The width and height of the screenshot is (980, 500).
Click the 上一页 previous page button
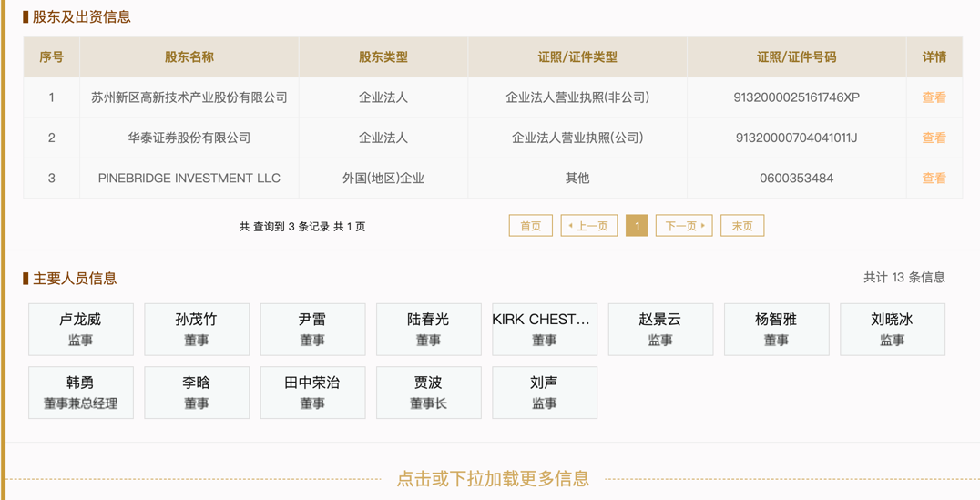point(589,226)
